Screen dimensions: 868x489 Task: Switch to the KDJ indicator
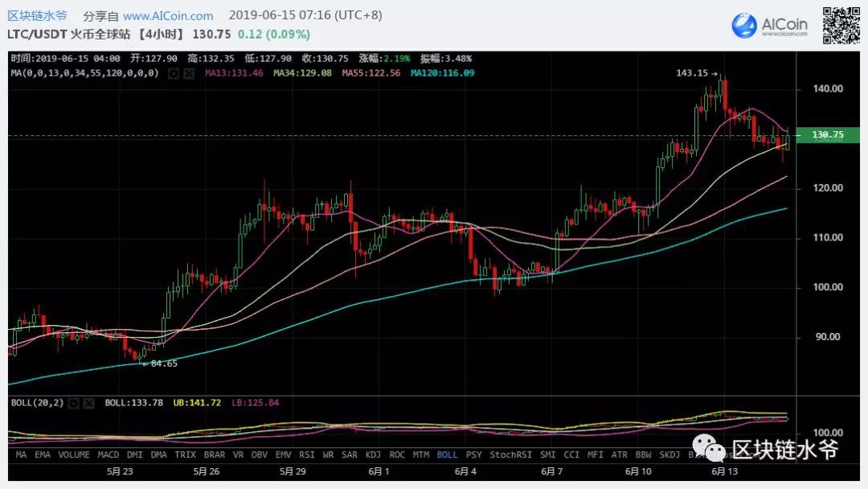373,454
